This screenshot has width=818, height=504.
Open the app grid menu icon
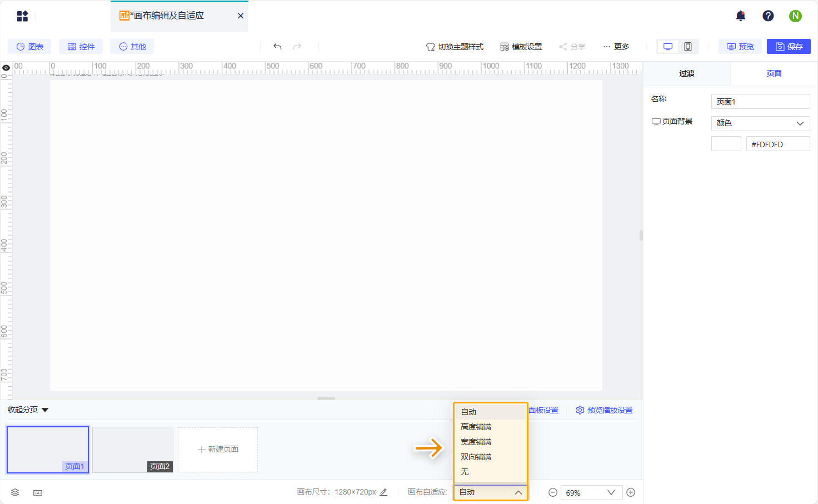coord(22,16)
